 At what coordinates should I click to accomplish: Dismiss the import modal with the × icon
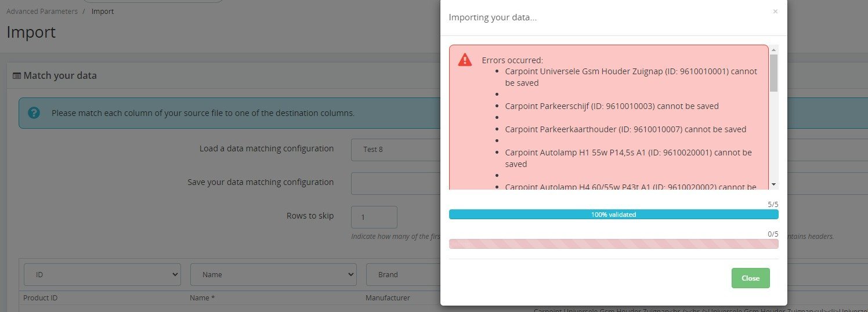tap(775, 12)
